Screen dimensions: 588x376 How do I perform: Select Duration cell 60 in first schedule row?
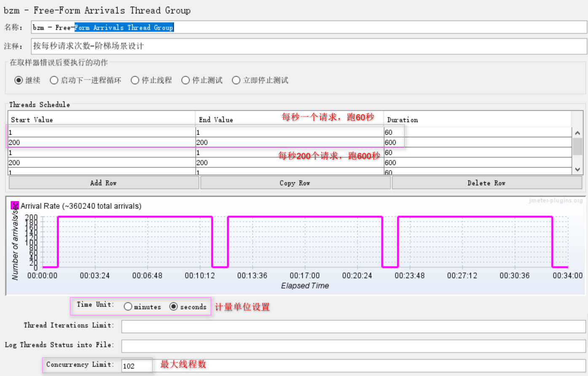click(x=478, y=132)
